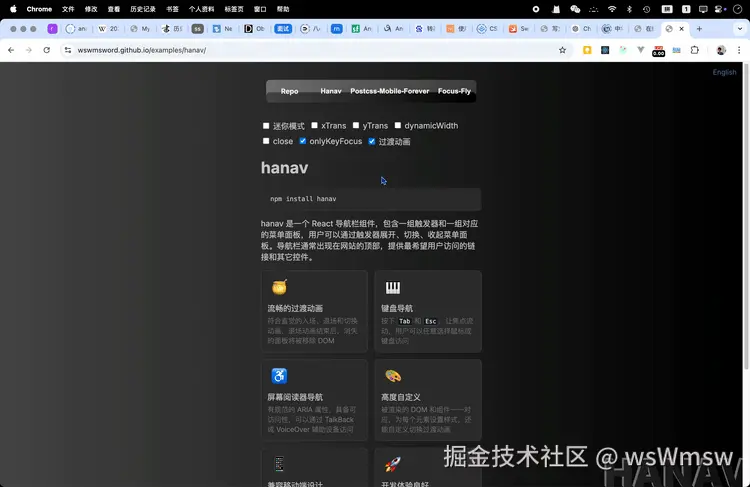Screen dimensions: 750x487
Task: Click the blue wheelchair accessibility icon
Action: pos(279,376)
